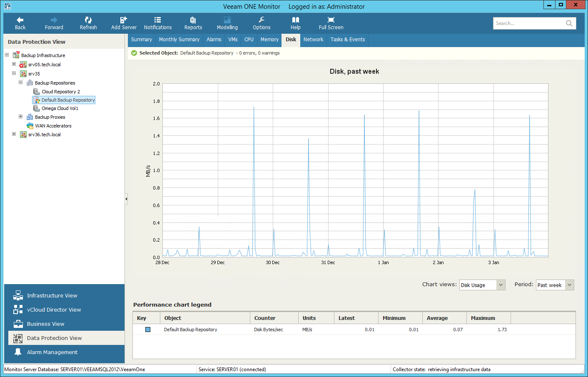
Task: Open the Modelling toolbar icon
Action: coord(227,20)
